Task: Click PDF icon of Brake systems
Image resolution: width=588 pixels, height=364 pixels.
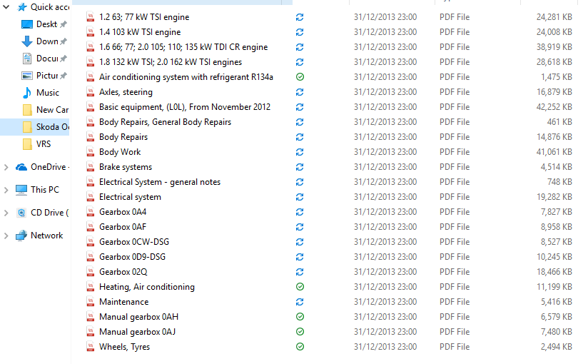Action: point(91,167)
